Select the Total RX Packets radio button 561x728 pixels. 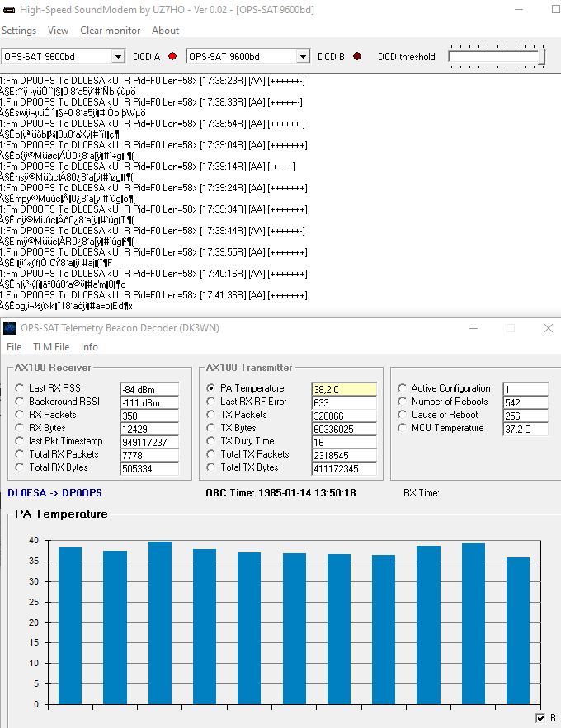19,454
